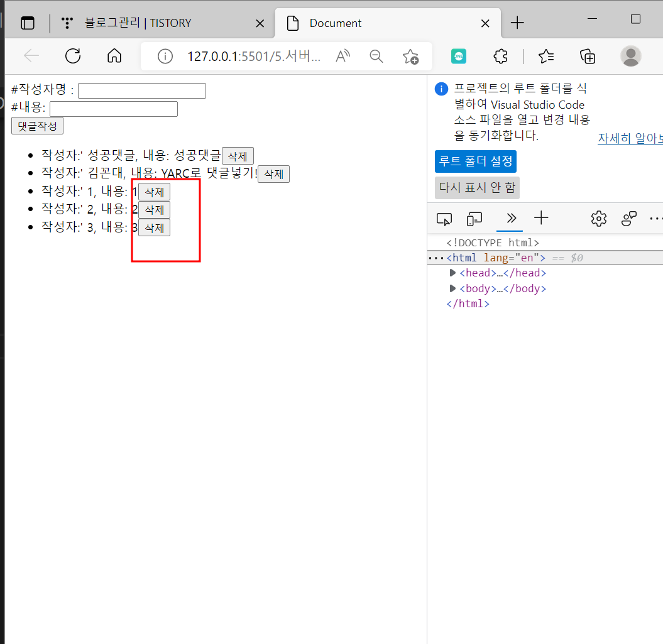This screenshot has height=644, width=663.
Task: Minimize the browser window
Action: pos(592,19)
